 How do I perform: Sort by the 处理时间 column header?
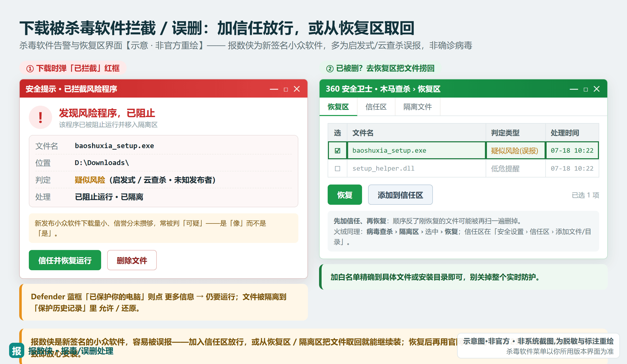point(572,133)
